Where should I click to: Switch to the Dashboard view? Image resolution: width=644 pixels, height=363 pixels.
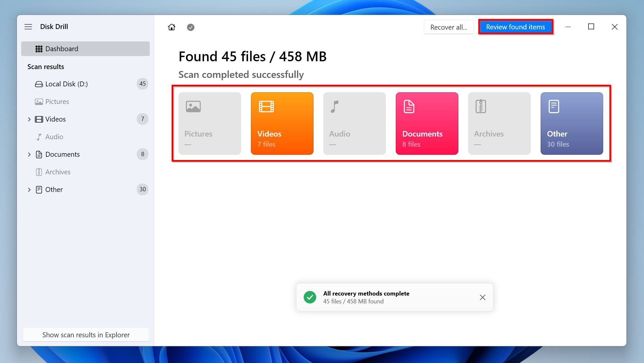[x=62, y=49]
